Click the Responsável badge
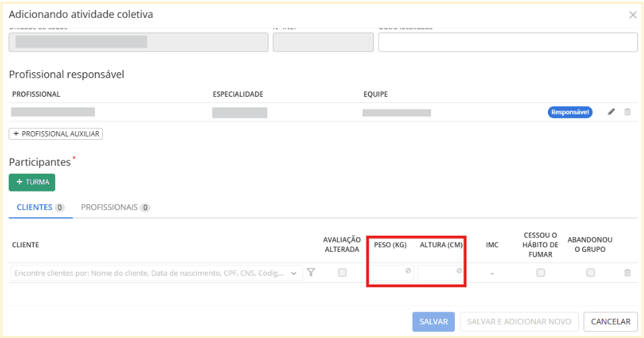The height and width of the screenshot is (338, 644). [570, 112]
